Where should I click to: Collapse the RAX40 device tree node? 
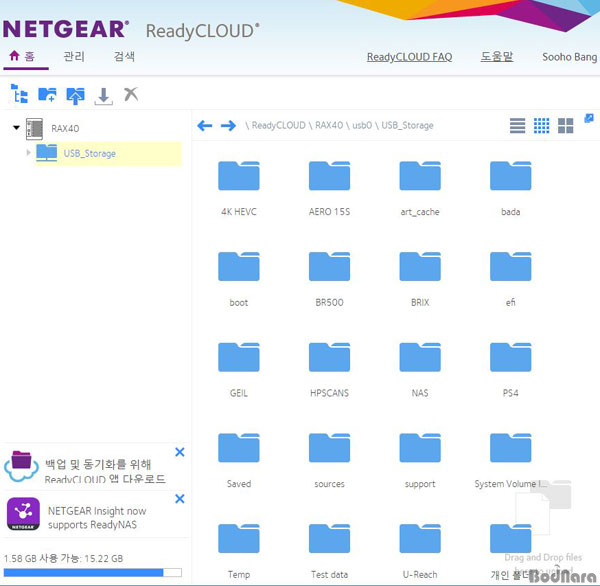point(16,127)
